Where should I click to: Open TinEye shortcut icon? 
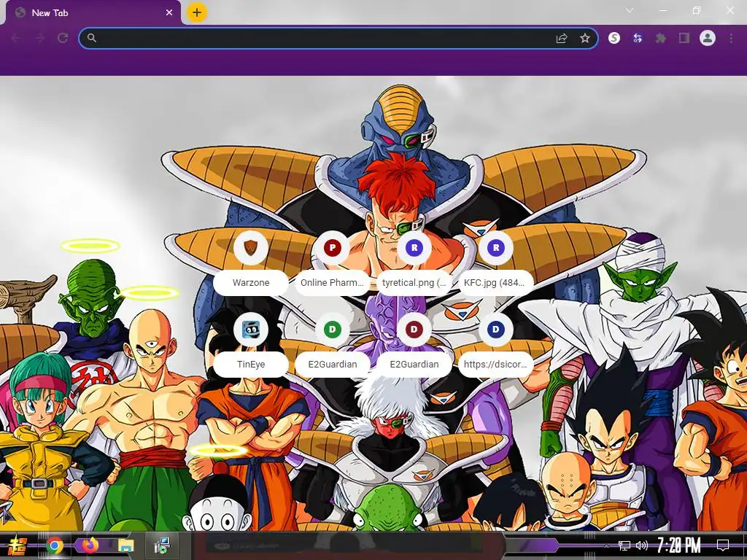251,330
